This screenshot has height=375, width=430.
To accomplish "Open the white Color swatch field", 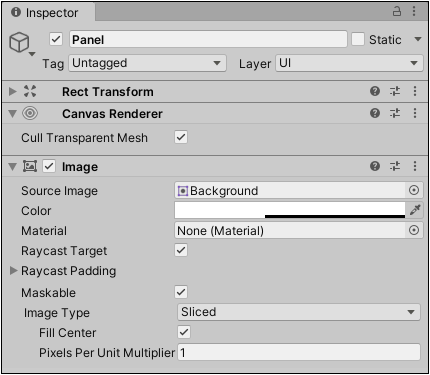I will (290, 210).
